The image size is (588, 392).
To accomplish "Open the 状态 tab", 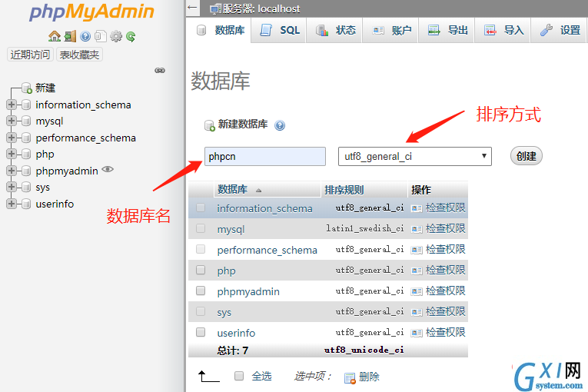I will pyautogui.click(x=335, y=31).
